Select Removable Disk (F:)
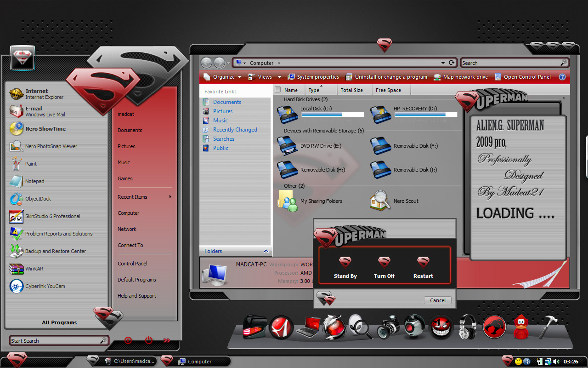 coord(404,146)
